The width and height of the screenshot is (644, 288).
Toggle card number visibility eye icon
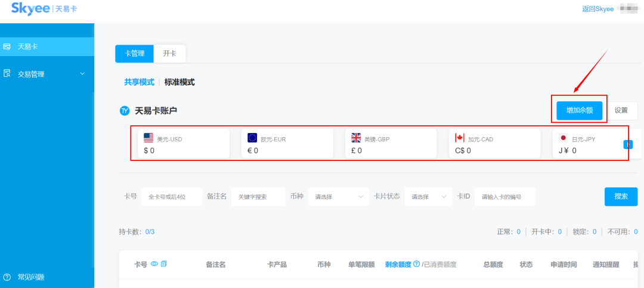pyautogui.click(x=154, y=264)
